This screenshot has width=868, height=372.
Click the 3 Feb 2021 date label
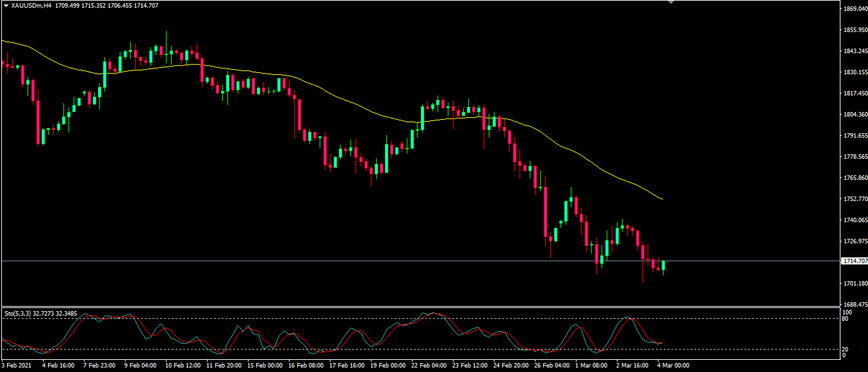(x=17, y=366)
